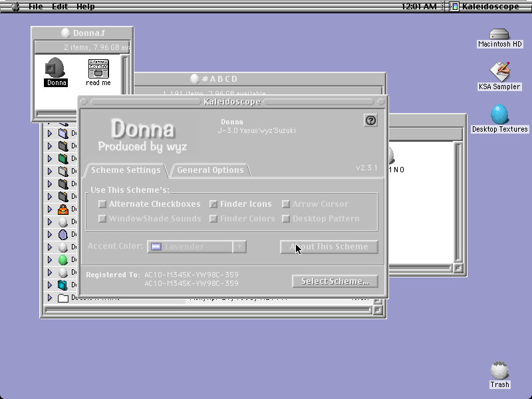
Task: Toggle the Finder Colors checkbox
Action: [213, 219]
